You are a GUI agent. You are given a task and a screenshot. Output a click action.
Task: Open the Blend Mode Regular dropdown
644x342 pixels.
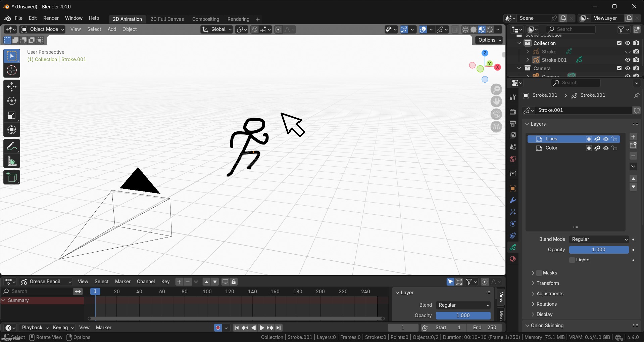[599, 239]
